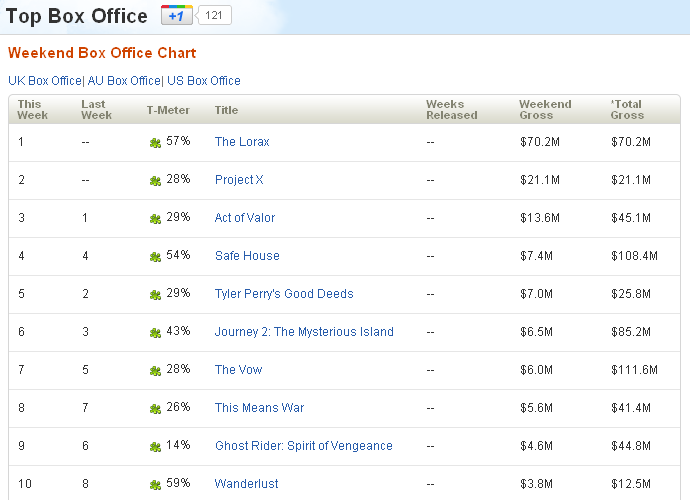Viewport: 690px width, 500px height.
Task: Click the Total Gross column header
Action: pos(627,110)
